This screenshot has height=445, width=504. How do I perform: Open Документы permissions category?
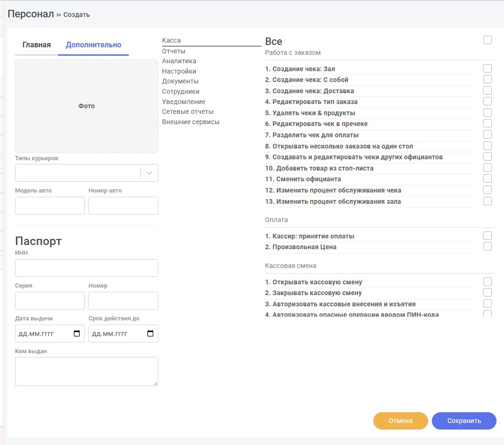[180, 82]
